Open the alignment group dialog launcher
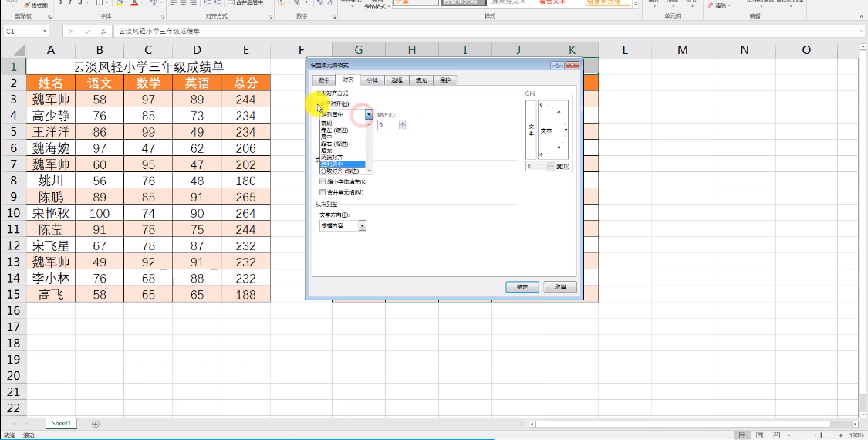Screen dimensions: 868x440 coord(271,17)
